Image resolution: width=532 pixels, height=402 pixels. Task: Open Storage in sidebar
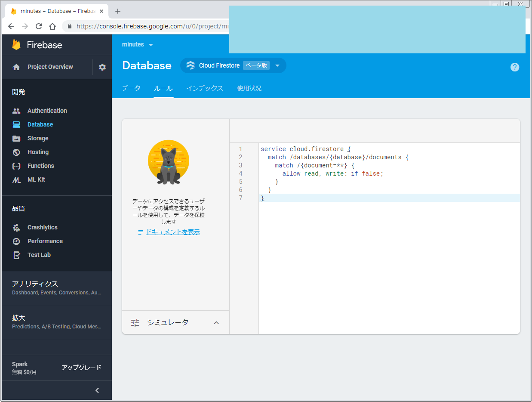pos(38,138)
